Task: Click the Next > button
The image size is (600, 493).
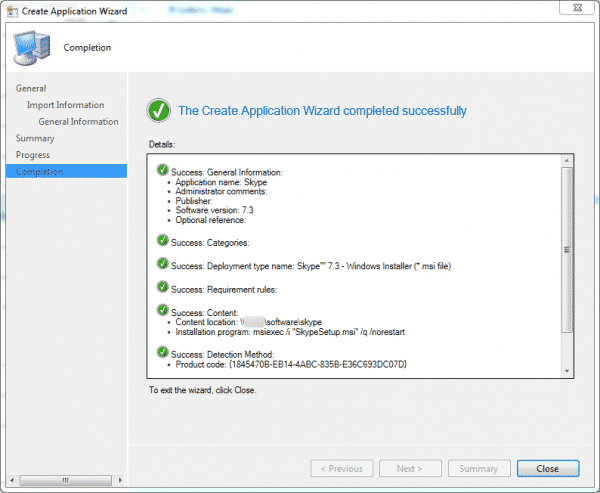Action: [x=410, y=469]
